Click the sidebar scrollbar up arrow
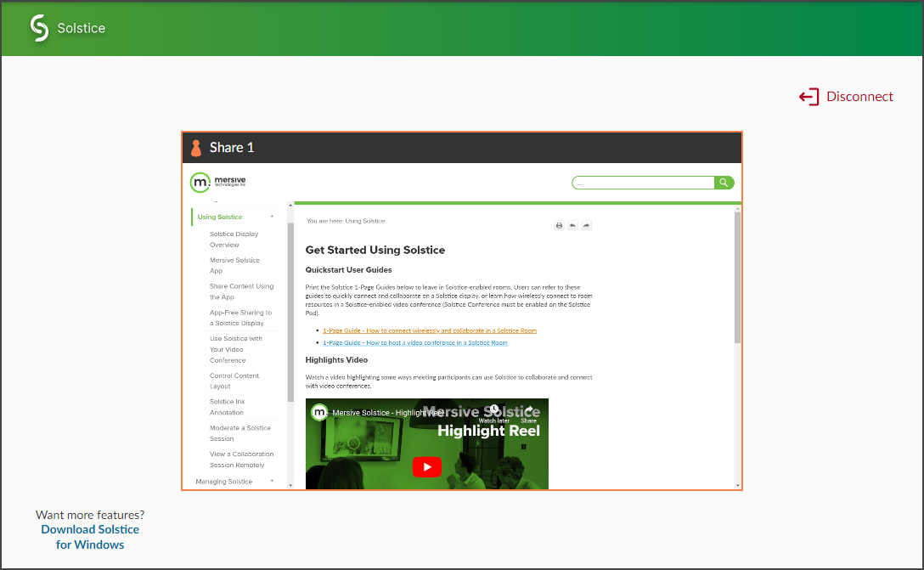The image size is (924, 570). pos(290,205)
